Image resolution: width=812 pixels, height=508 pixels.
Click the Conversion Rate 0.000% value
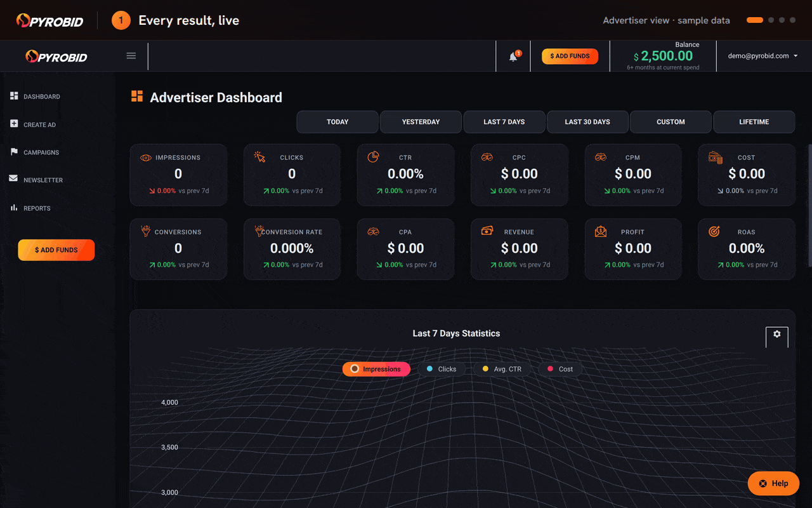pos(292,248)
